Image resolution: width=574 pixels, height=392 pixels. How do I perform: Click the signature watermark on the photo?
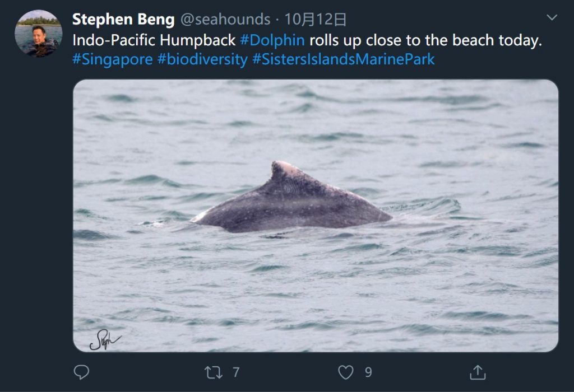(x=104, y=339)
